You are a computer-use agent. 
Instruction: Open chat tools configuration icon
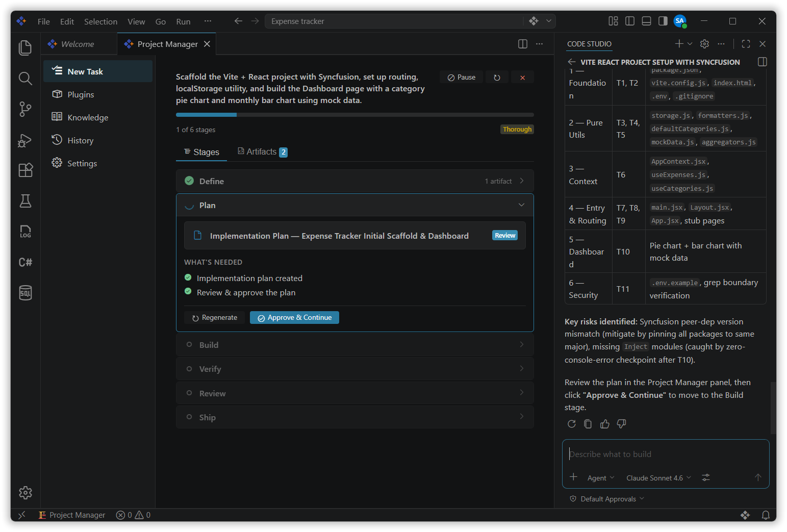[x=706, y=477]
